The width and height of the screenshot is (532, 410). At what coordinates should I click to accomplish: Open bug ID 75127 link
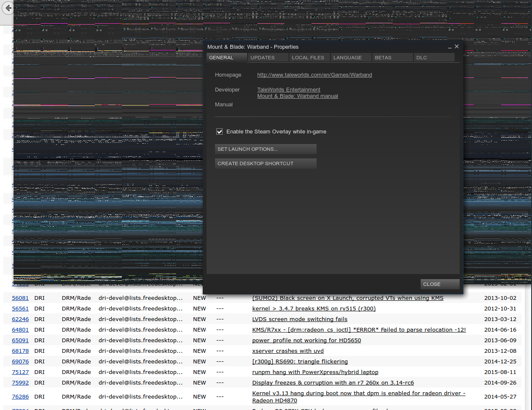click(20, 372)
